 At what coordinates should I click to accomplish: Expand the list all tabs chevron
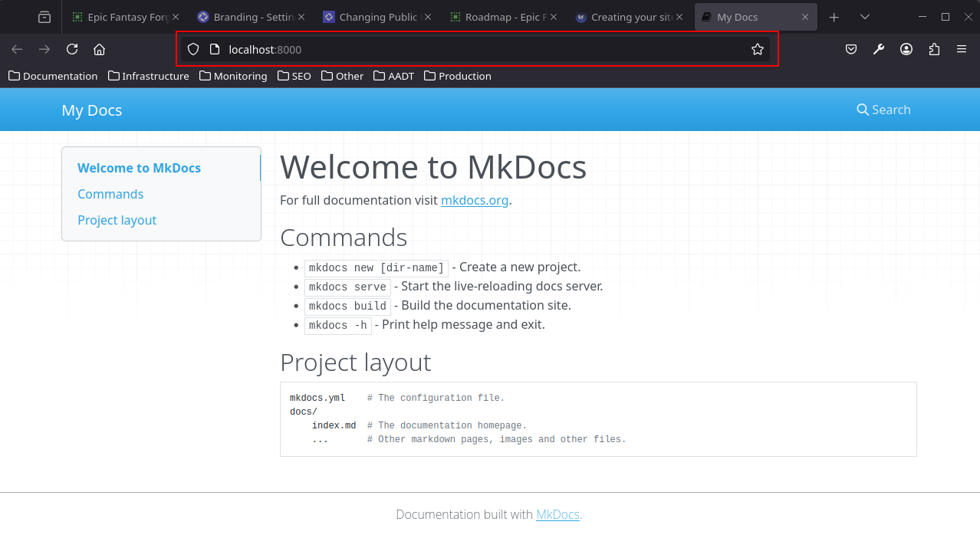(x=865, y=17)
